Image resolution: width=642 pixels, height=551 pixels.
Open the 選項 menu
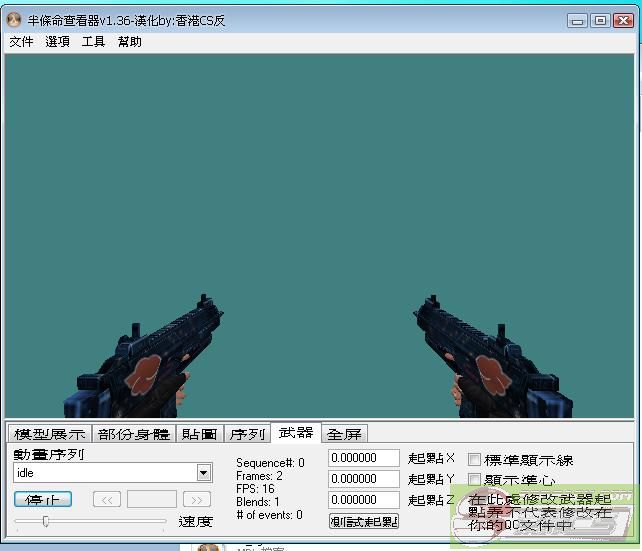pos(57,42)
